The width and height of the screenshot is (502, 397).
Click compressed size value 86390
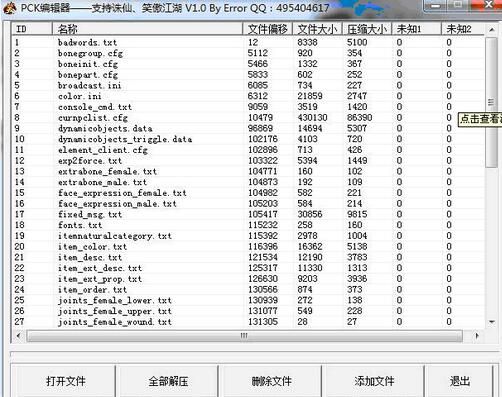point(359,118)
